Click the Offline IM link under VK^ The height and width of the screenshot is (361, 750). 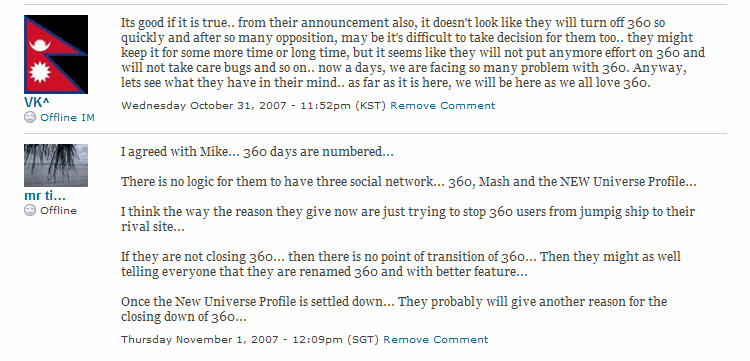pos(67,118)
